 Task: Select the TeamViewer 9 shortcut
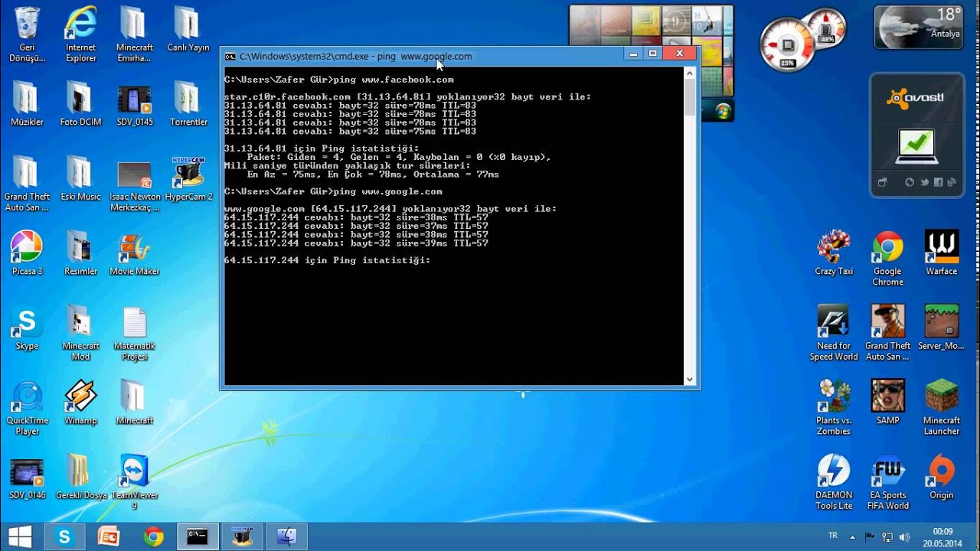[135, 482]
